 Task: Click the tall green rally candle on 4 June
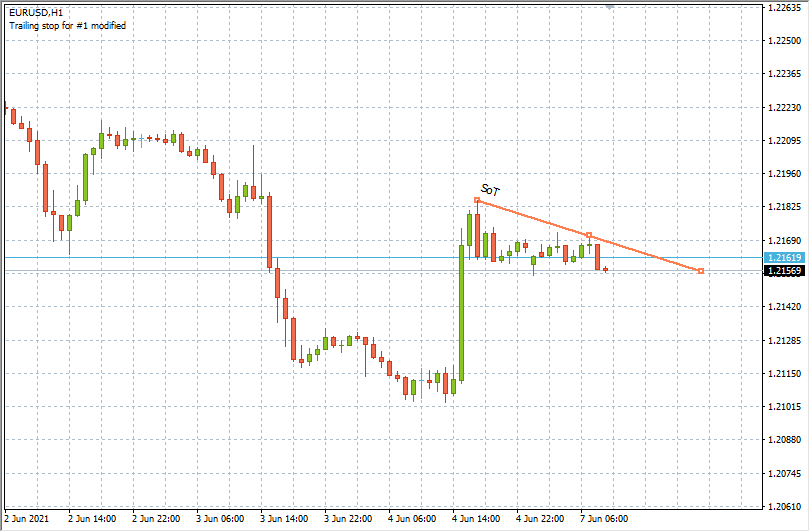461,313
